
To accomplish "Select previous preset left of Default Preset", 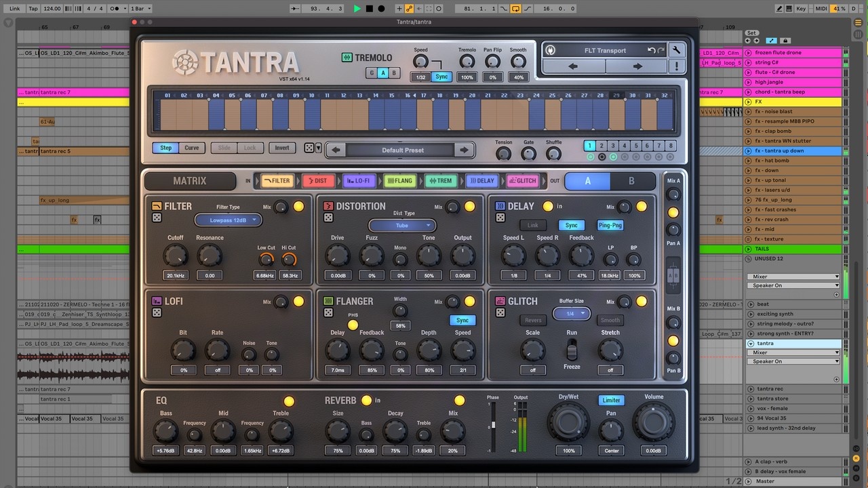I will pos(336,150).
